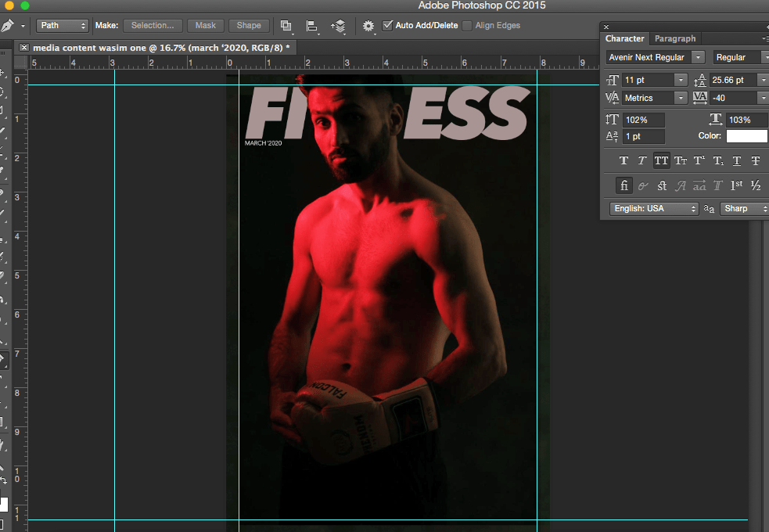The width and height of the screenshot is (769, 532).
Task: Click the Make Mask button
Action: (206, 26)
